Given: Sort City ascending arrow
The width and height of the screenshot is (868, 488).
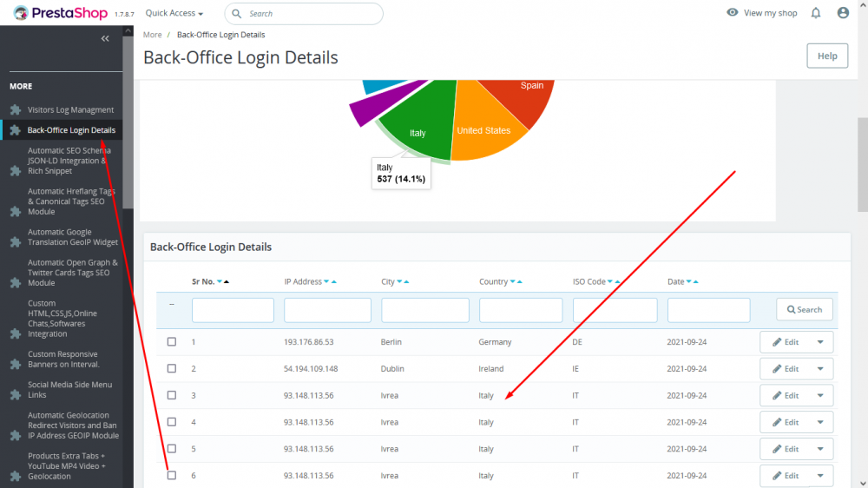Looking at the screenshot, I should point(406,282).
